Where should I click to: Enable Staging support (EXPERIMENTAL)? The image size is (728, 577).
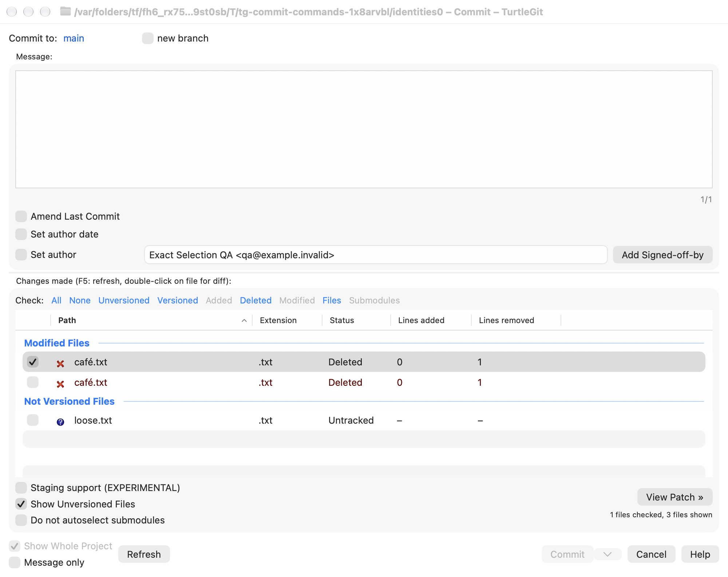(21, 488)
